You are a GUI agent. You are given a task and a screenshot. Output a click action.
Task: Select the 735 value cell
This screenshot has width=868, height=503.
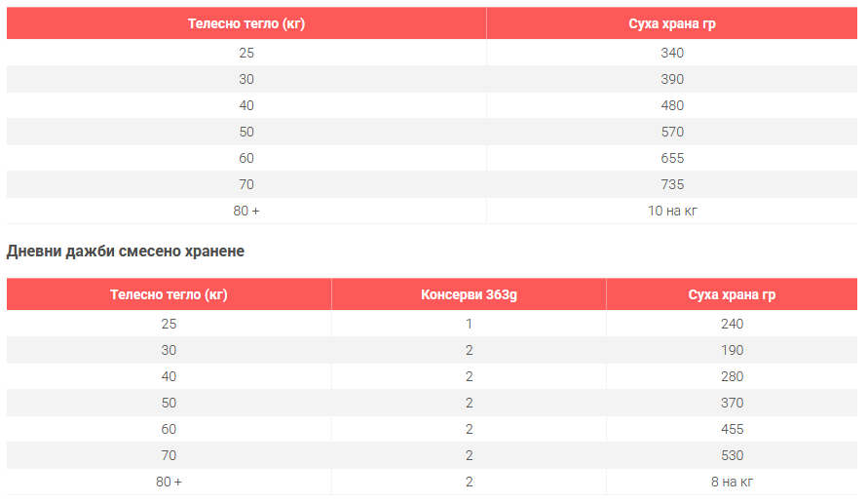click(x=672, y=184)
